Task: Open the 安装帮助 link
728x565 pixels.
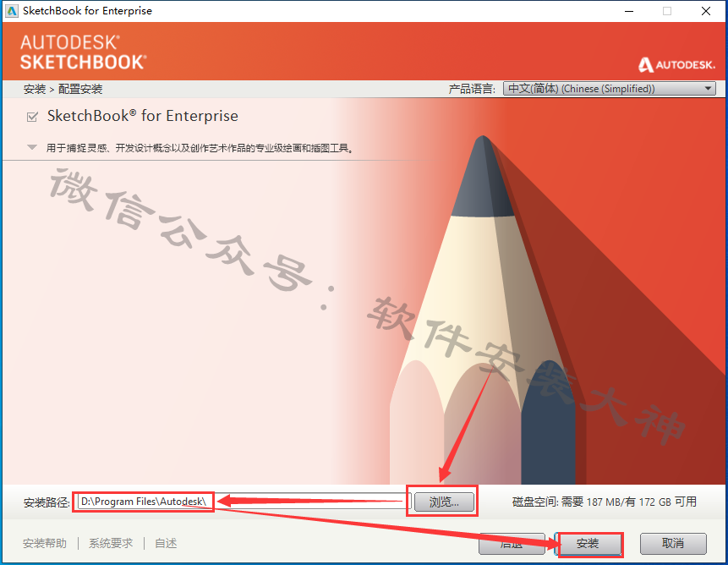Action: [x=45, y=543]
